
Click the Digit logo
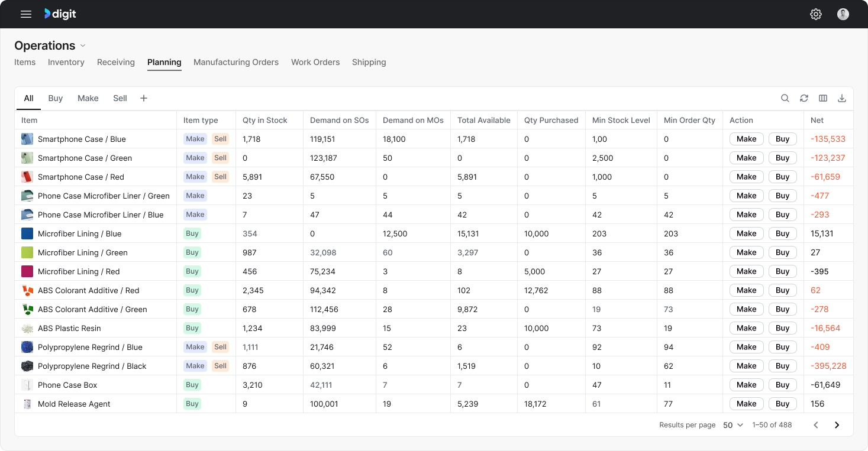(60, 14)
